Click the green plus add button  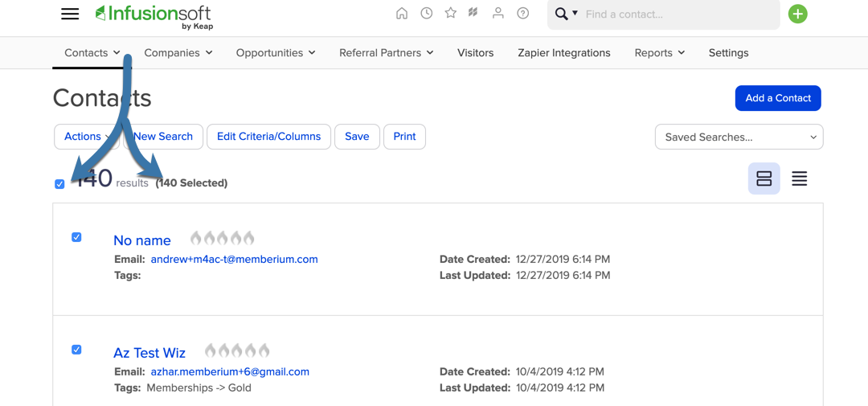pyautogui.click(x=798, y=14)
